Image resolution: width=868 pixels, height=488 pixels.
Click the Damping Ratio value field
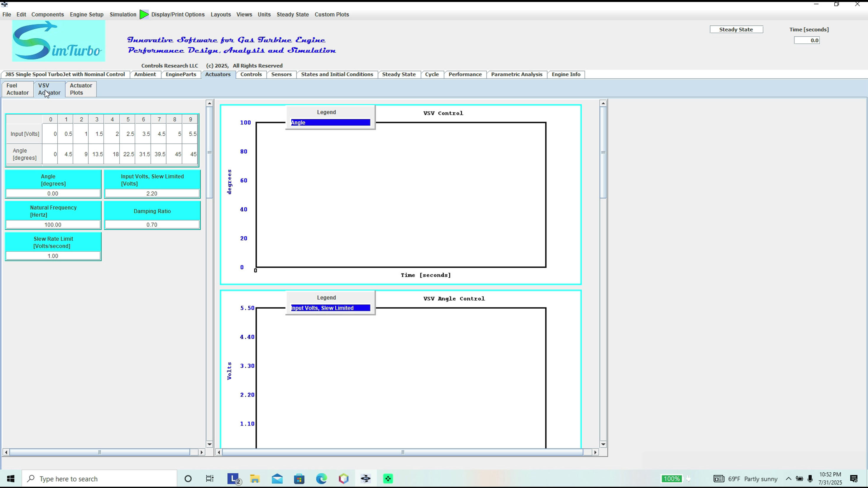[x=152, y=225]
